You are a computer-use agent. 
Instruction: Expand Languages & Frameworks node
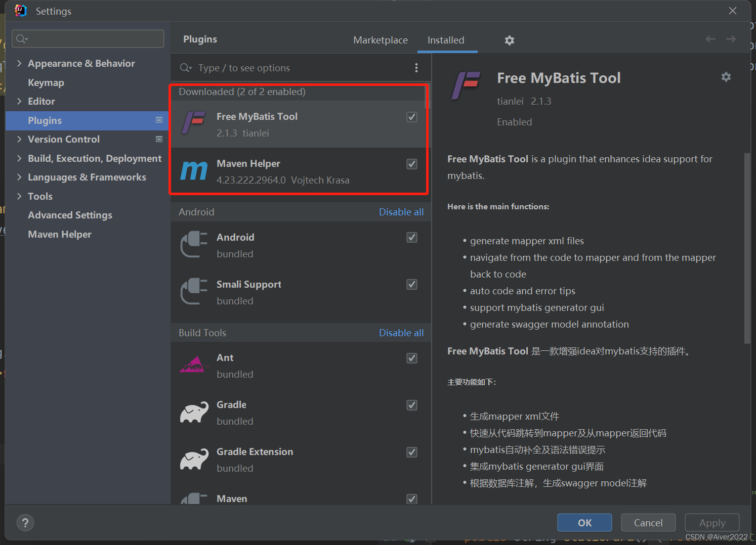(19, 177)
